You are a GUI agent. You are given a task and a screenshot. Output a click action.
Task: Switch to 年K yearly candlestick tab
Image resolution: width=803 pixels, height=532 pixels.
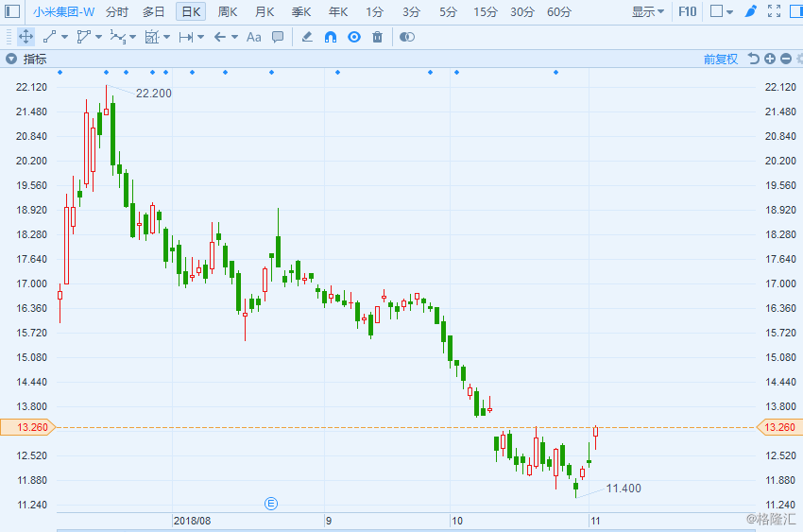pyautogui.click(x=338, y=11)
